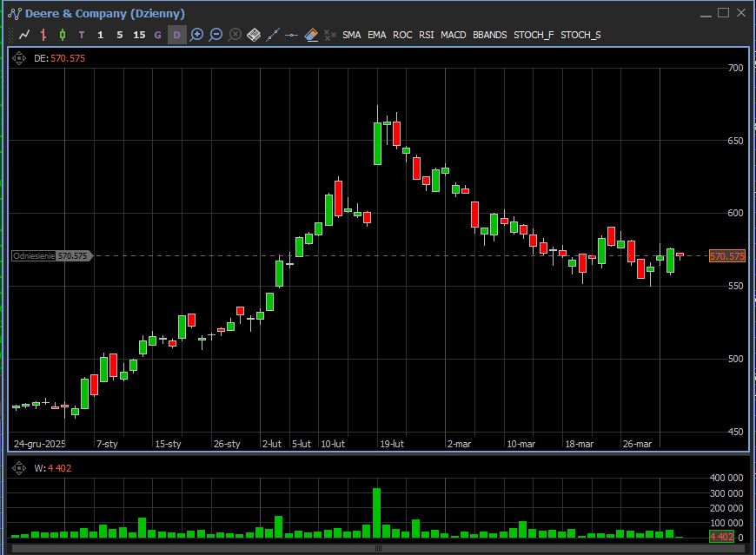Viewport: 756px width, 555px height.
Task: Switch to the 15-minute interval
Action: 139,35
